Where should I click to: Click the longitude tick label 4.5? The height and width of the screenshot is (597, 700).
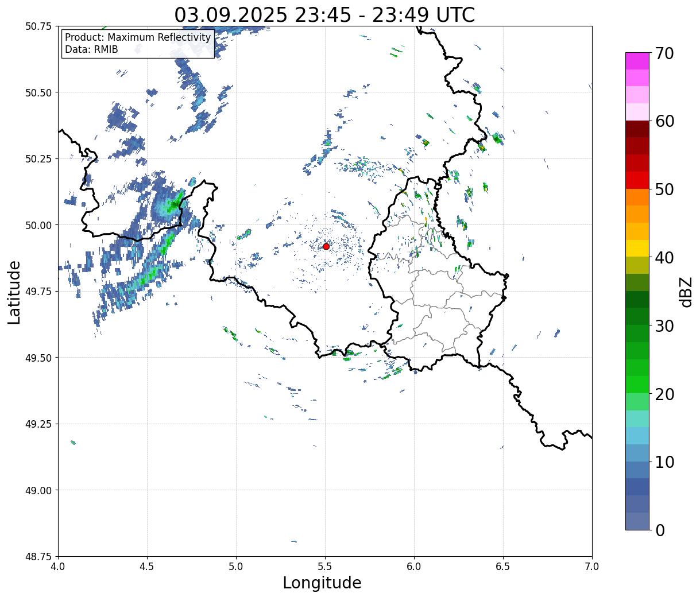(147, 567)
